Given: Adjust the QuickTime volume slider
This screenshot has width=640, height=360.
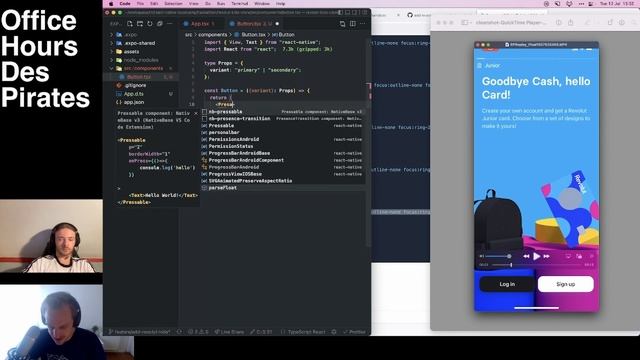Looking at the screenshot, I should [x=499, y=256].
